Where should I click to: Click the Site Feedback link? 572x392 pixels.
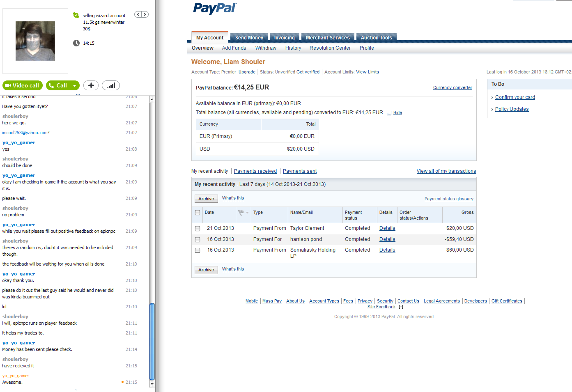381,307
